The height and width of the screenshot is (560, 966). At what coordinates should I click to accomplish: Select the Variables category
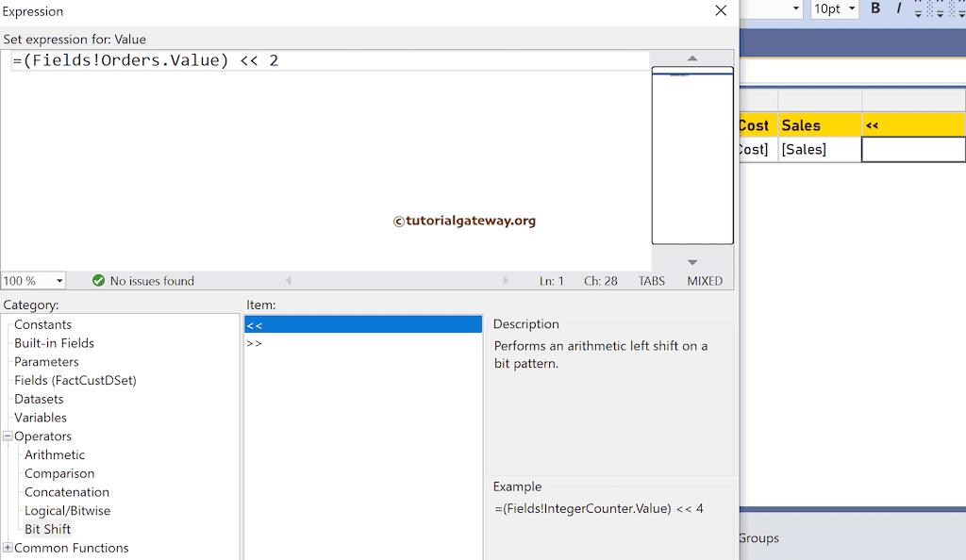click(40, 418)
